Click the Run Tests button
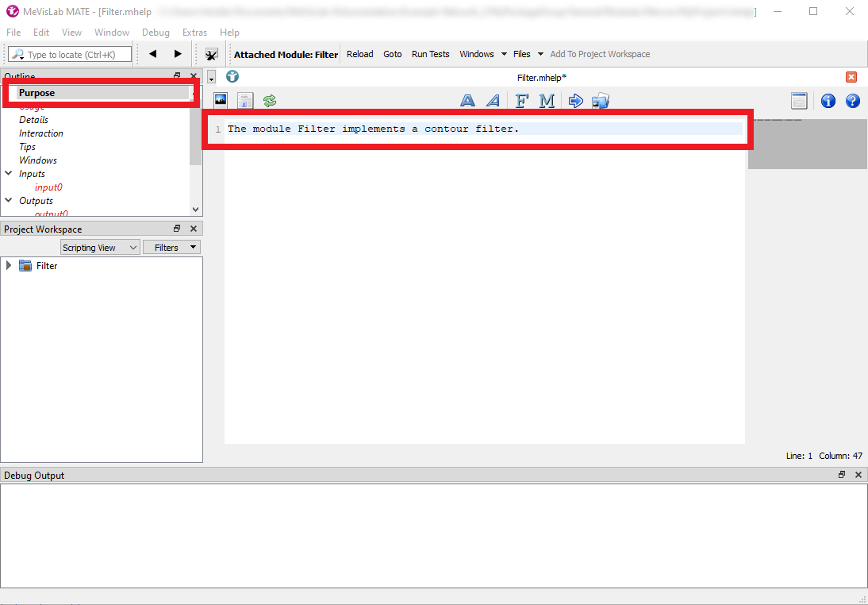This screenshot has height=605, width=868. coord(430,54)
